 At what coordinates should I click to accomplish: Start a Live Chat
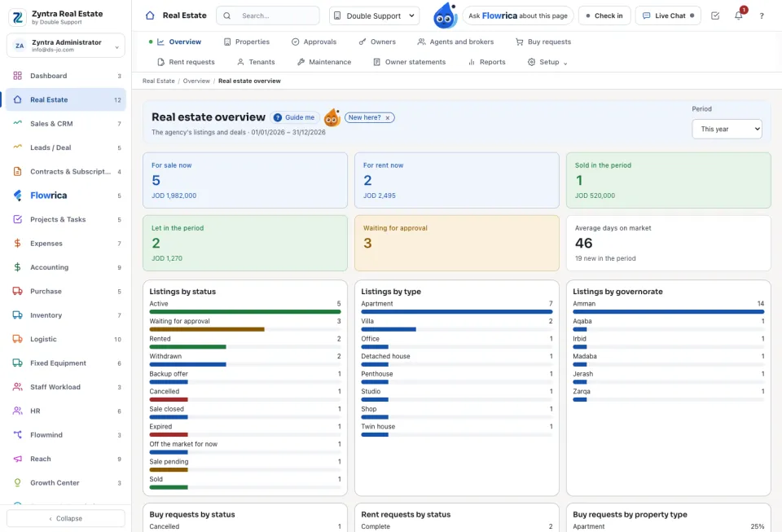[x=668, y=16]
